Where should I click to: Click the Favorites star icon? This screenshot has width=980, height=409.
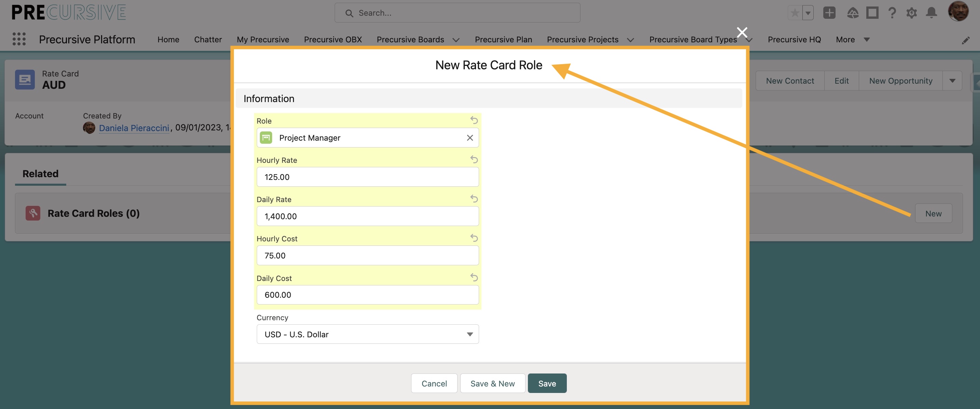[794, 13]
